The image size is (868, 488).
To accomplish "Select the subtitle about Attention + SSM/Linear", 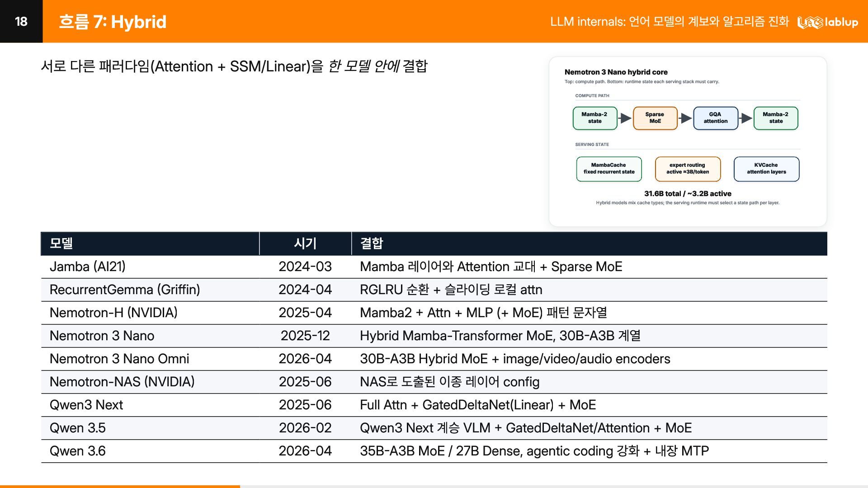I will (x=234, y=66).
